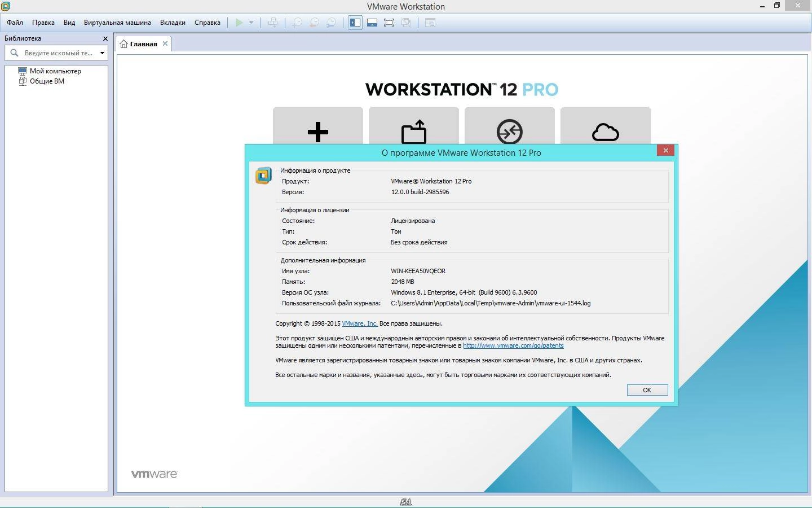Click OK in the About dialog

pos(647,390)
